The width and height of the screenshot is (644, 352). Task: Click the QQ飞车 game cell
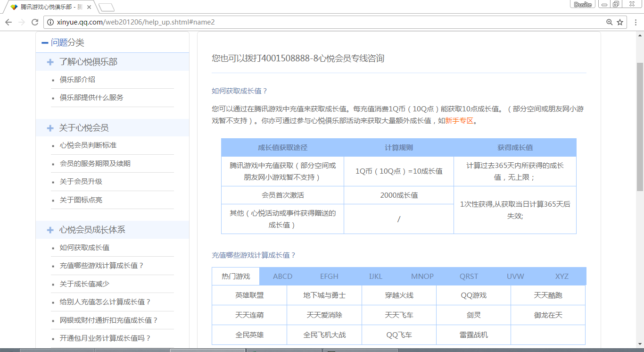tap(399, 335)
